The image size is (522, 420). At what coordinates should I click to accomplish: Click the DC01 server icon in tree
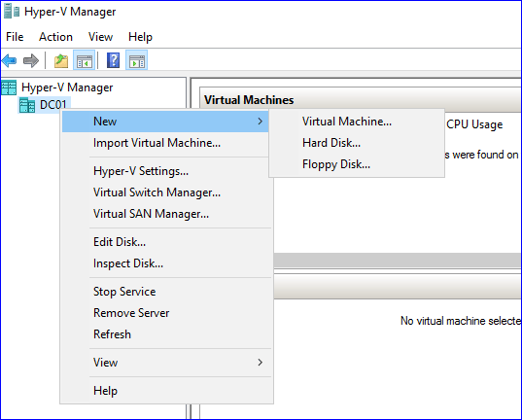click(x=27, y=105)
